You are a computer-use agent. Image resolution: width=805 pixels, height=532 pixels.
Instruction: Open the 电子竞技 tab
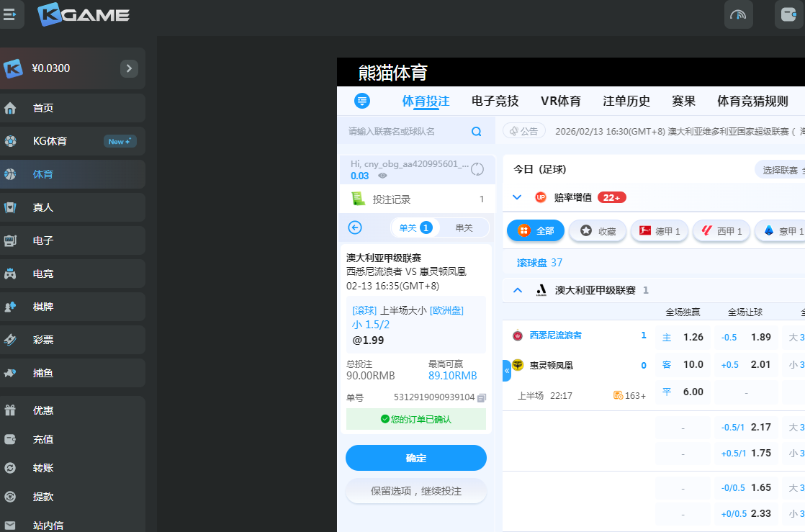495,101
